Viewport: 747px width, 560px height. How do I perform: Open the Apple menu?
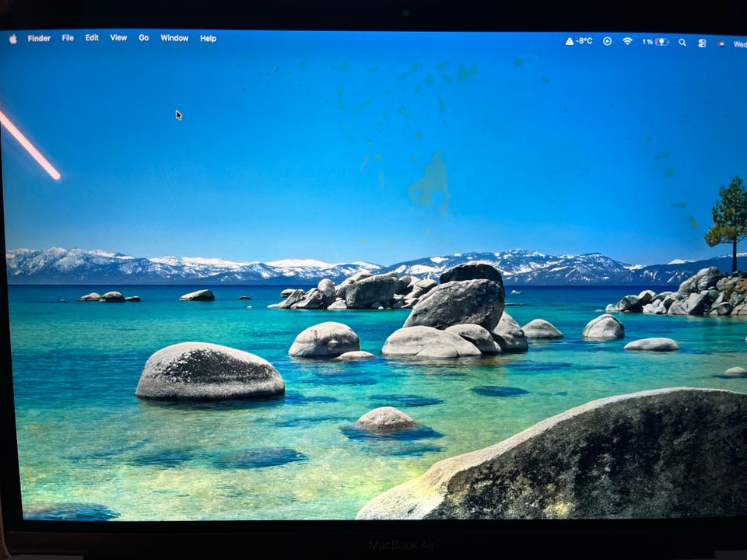(13, 39)
